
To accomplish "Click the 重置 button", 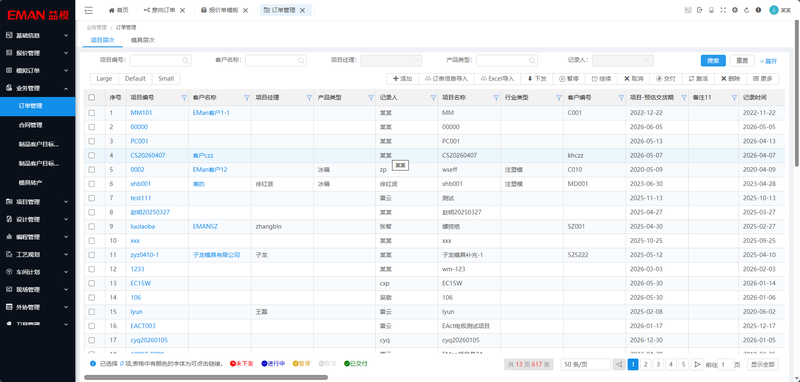I will tap(742, 61).
